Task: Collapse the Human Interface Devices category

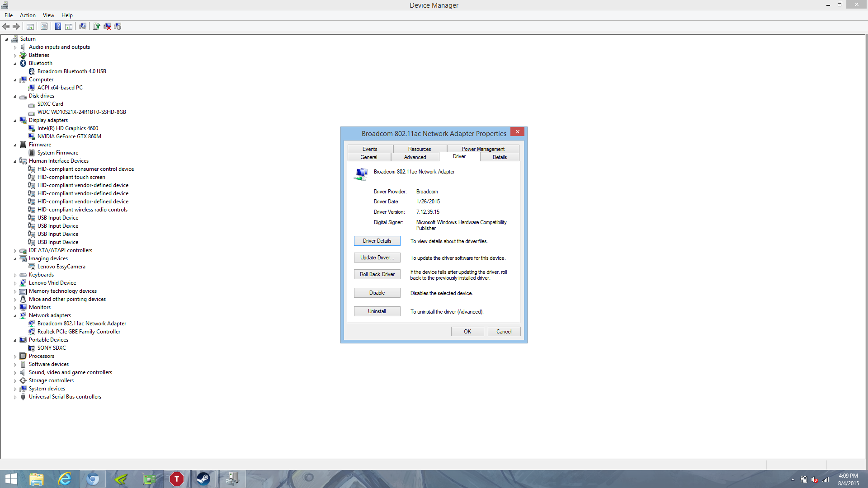Action: pos(15,161)
